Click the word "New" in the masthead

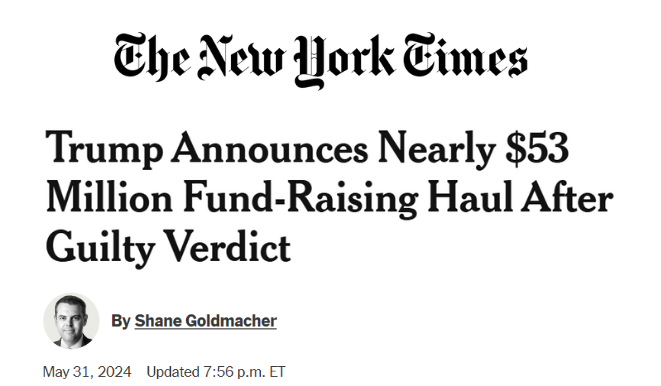(x=242, y=57)
